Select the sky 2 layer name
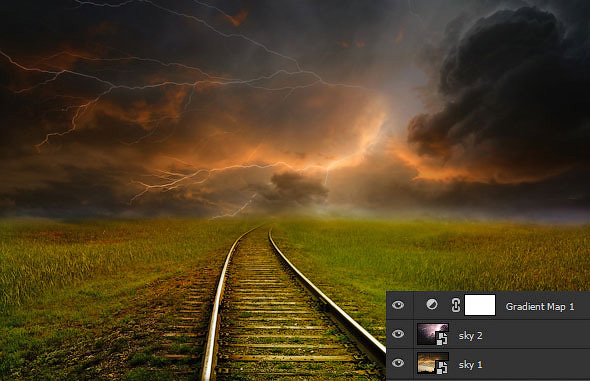The image size is (590, 381). click(x=470, y=335)
